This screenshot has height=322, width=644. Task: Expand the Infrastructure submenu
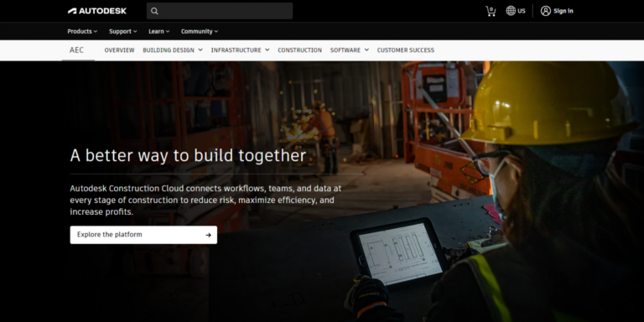pos(241,50)
